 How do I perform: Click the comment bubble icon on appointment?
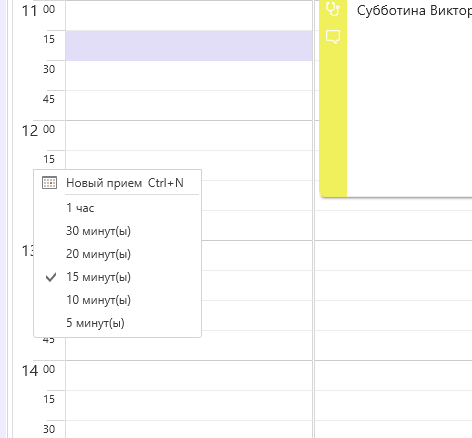[333, 37]
